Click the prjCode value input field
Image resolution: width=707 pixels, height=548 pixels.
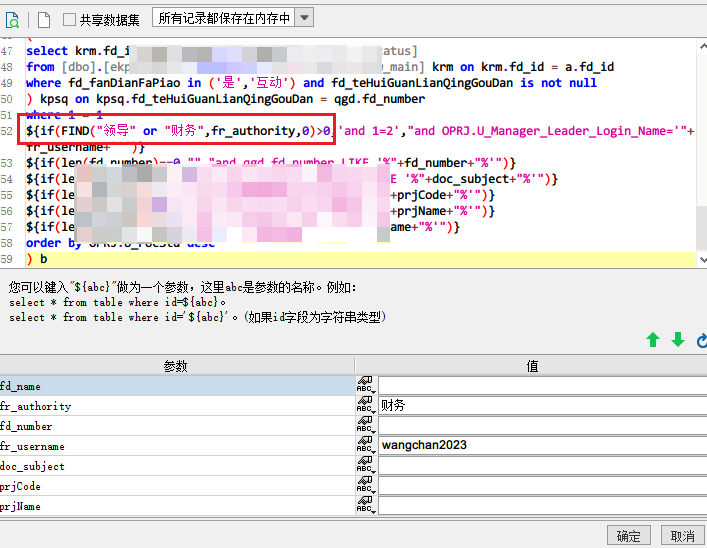[x=542, y=485]
